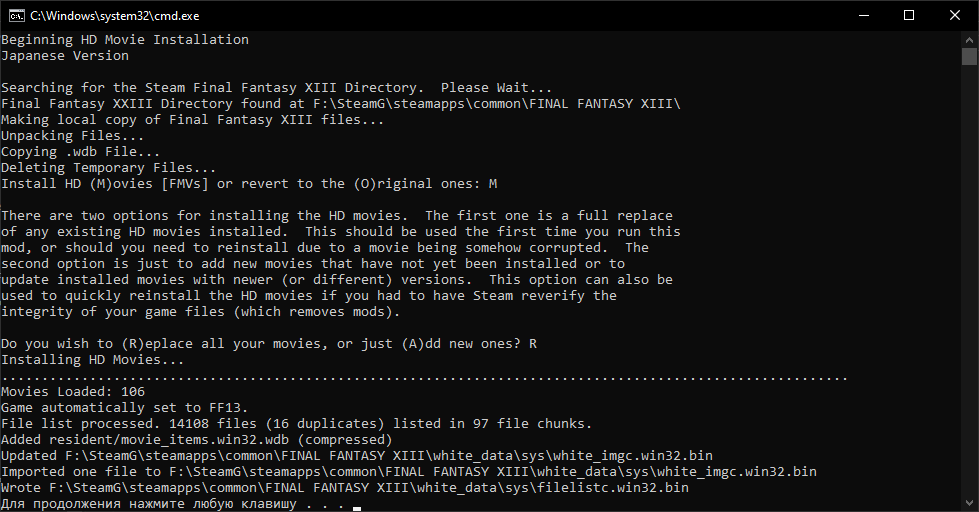Click the C:\Windows\system32\cmd.exe title text
Viewport: 979px width, 512px height.
pos(112,15)
